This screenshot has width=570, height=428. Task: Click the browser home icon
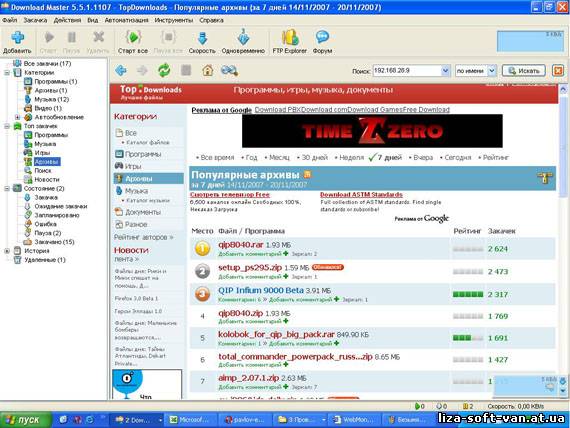(208, 70)
